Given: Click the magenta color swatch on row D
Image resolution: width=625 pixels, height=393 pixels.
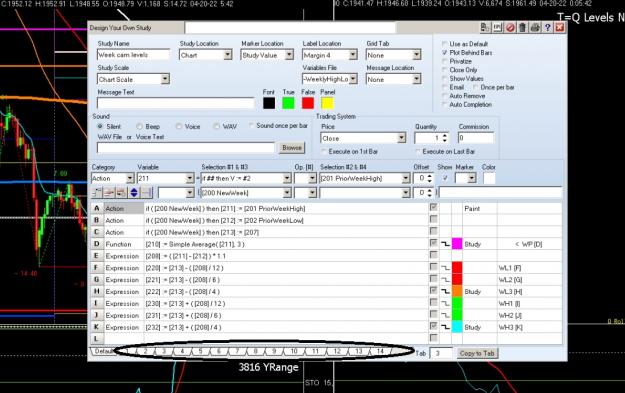Looking at the screenshot, I should coord(457,244).
